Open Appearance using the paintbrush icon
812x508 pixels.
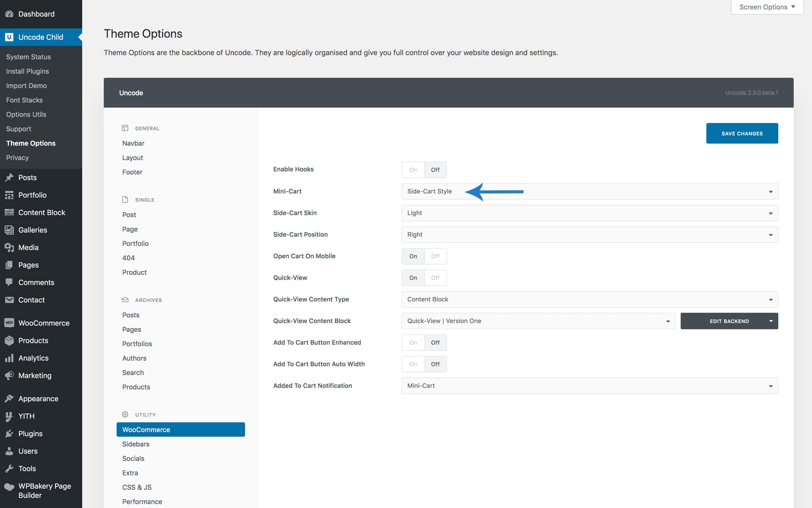click(9, 399)
